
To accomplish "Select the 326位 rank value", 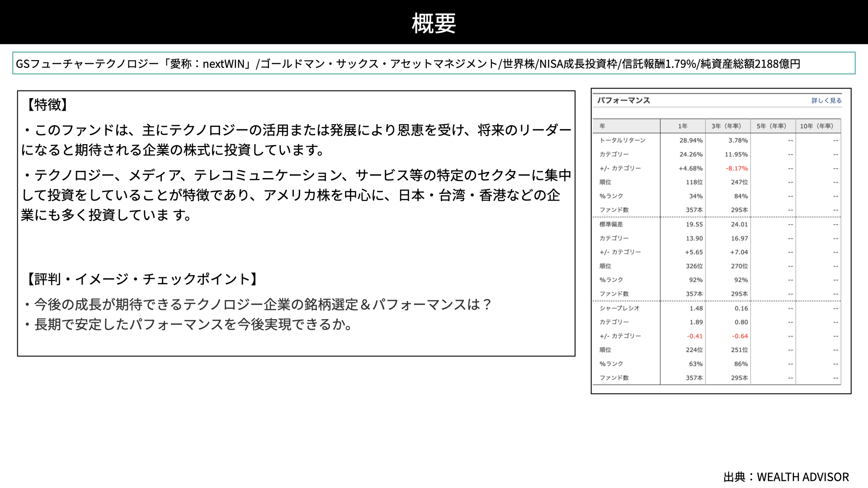I will coord(694,267).
